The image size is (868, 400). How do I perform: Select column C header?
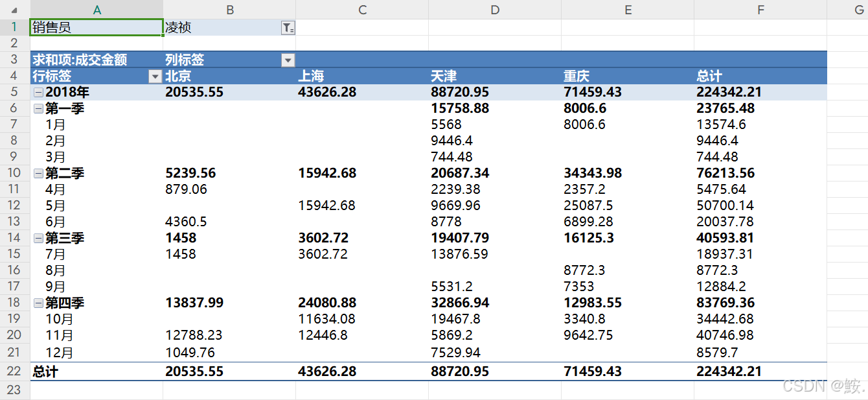362,10
